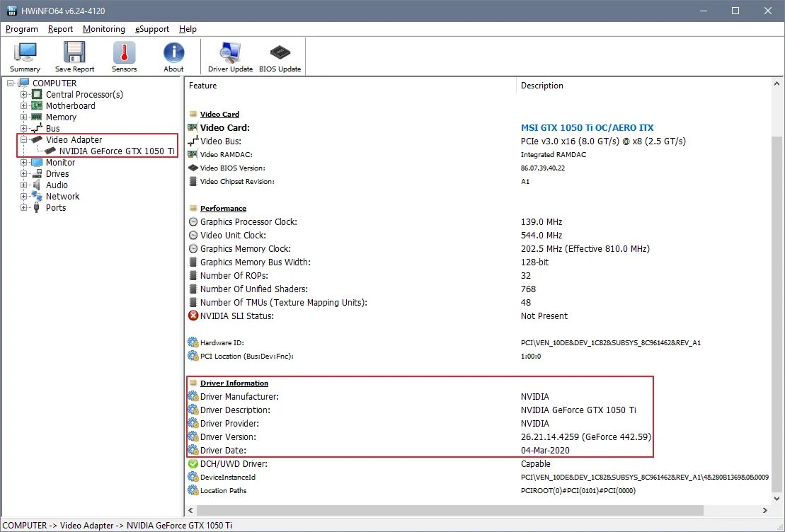Click the horizontal scrollbar left arrow
This screenshot has width=785, height=532.
coord(190,511)
